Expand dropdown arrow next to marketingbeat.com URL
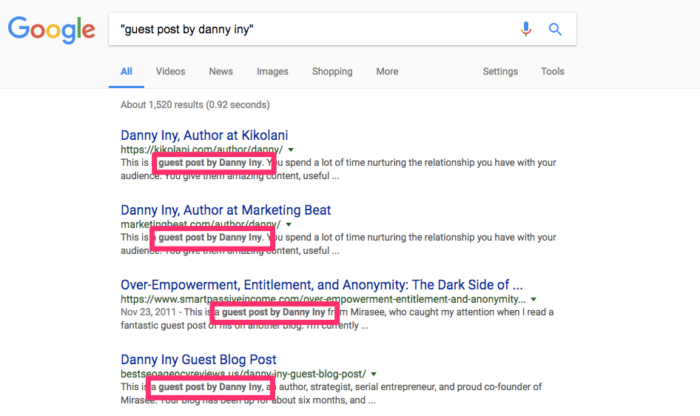Image resolution: width=700 pixels, height=416 pixels. pos(289,225)
